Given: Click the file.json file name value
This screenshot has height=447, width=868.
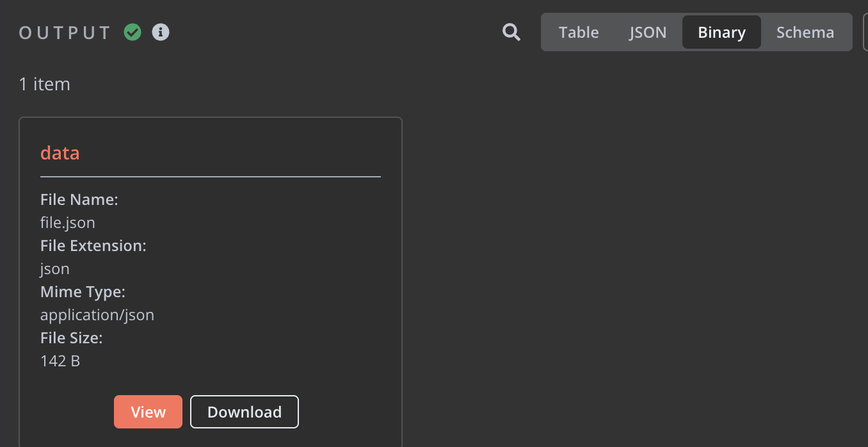Looking at the screenshot, I should click(x=68, y=223).
